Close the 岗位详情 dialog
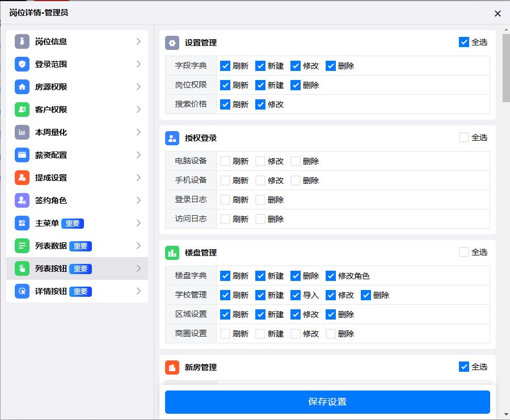 (498, 13)
